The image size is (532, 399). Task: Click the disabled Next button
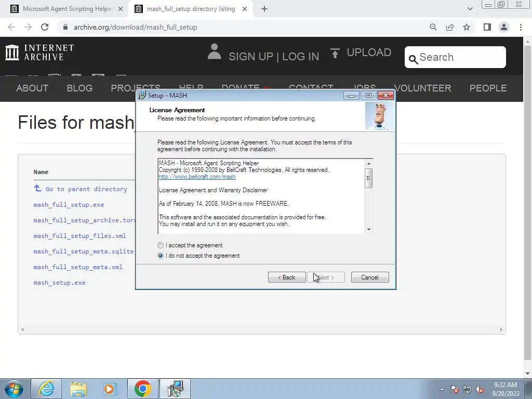[x=326, y=277]
